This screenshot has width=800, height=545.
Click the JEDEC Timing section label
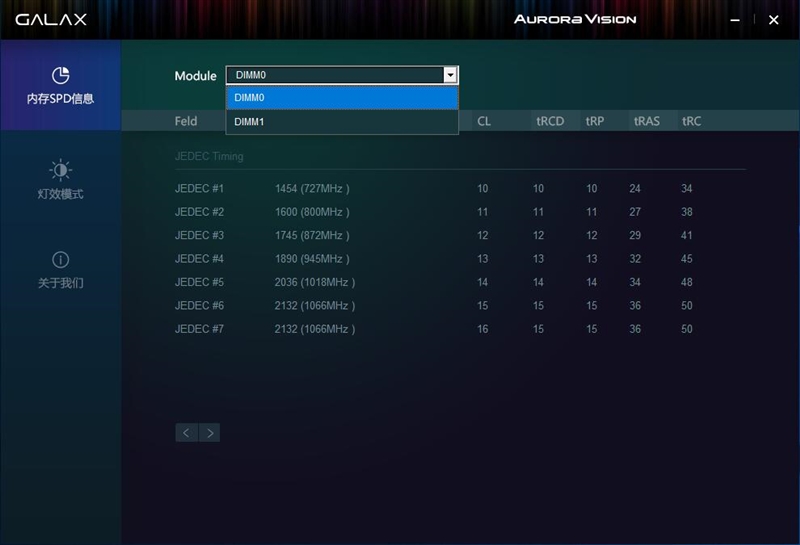click(x=209, y=156)
